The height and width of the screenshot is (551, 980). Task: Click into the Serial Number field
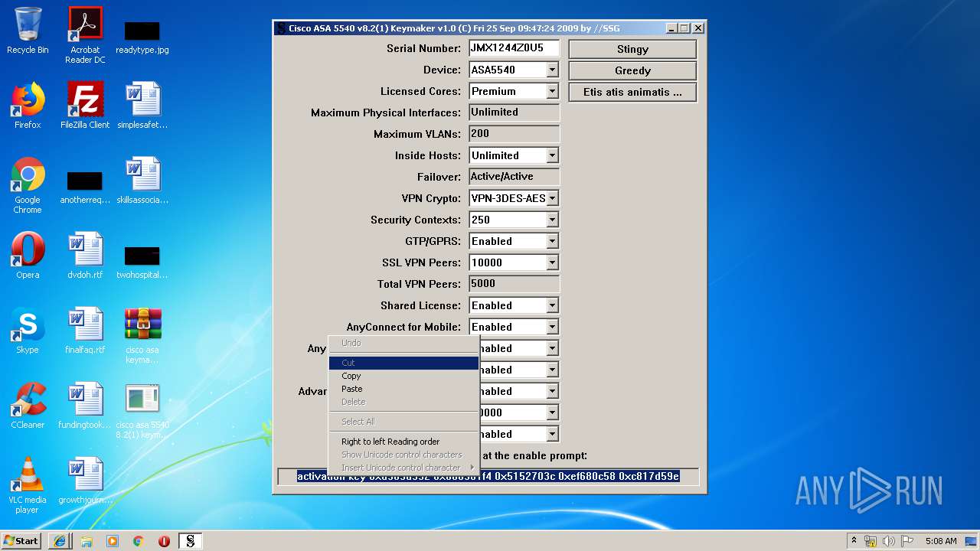click(x=514, y=48)
